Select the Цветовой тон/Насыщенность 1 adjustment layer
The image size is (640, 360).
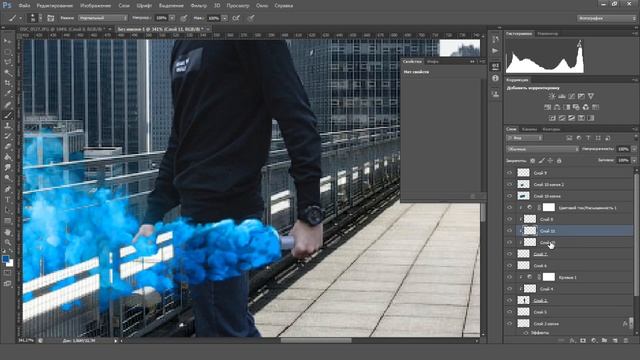tap(569, 208)
